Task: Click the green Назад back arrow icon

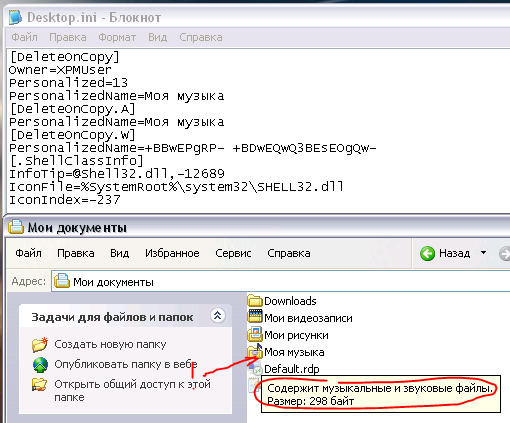Action: (x=427, y=253)
